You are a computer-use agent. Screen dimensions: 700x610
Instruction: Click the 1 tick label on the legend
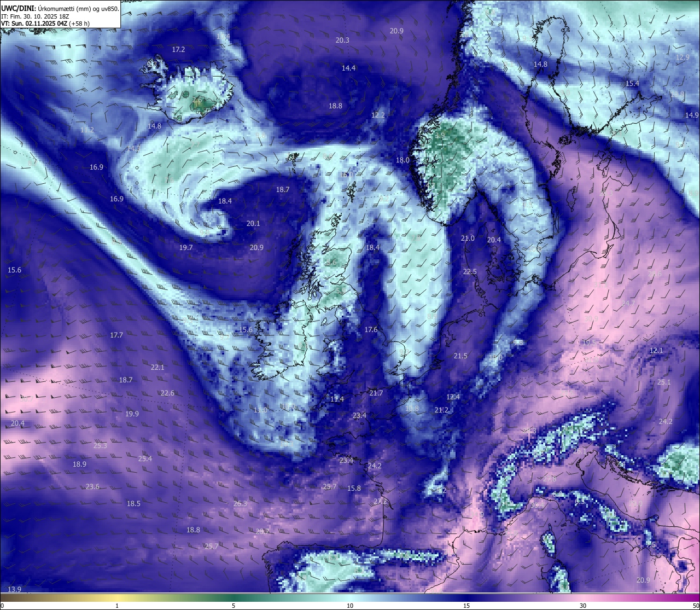[117, 606]
